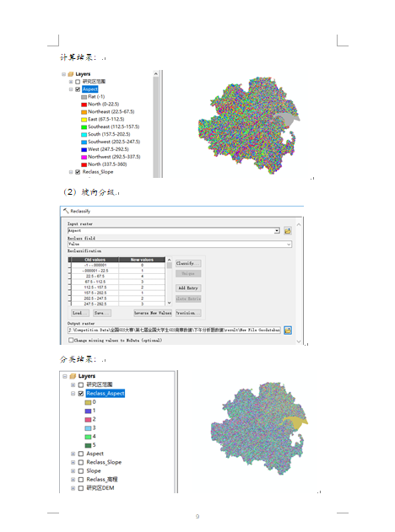Check the unchecked Aspect layer below class 5
The height and width of the screenshot is (532, 395).
point(81,454)
